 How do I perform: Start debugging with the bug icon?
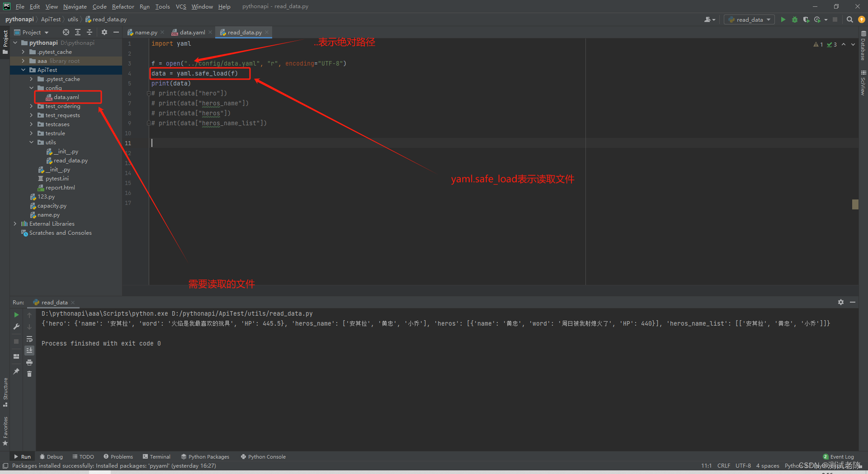click(794, 19)
